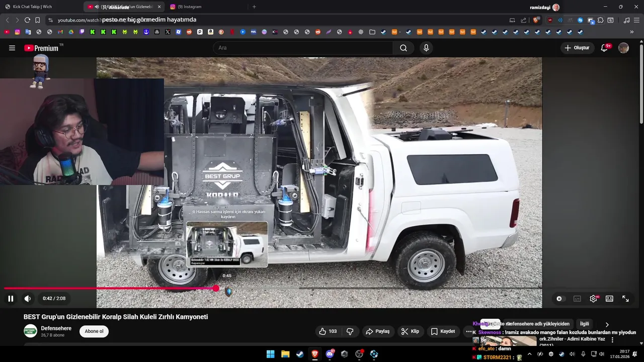Seek using the red progress bar

110,289
